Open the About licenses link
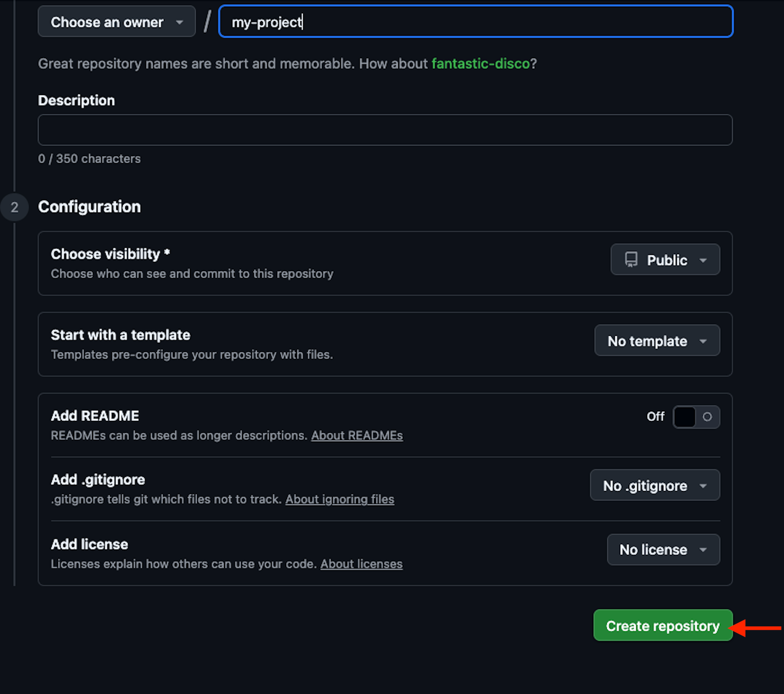 tap(361, 564)
